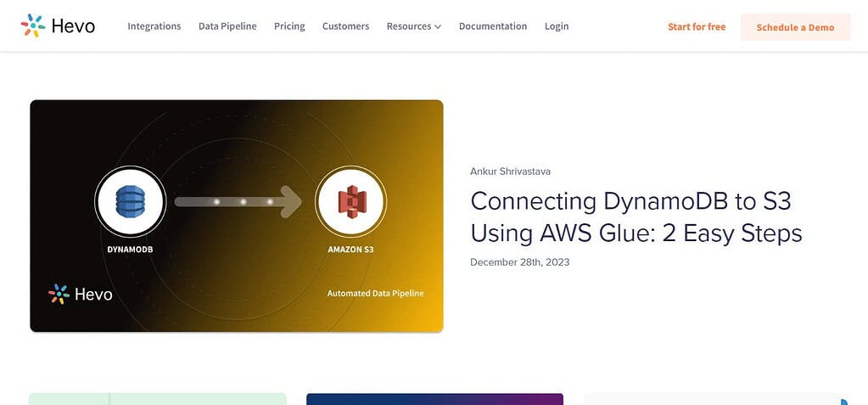Click the DynamoDB icon in the banner
The height and width of the screenshot is (405, 868).
point(130,201)
